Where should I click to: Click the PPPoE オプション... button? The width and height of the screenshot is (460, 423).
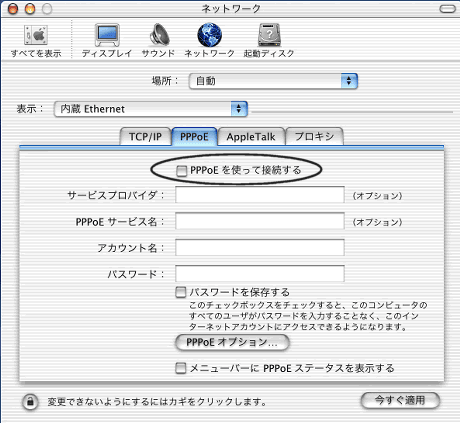point(232,342)
